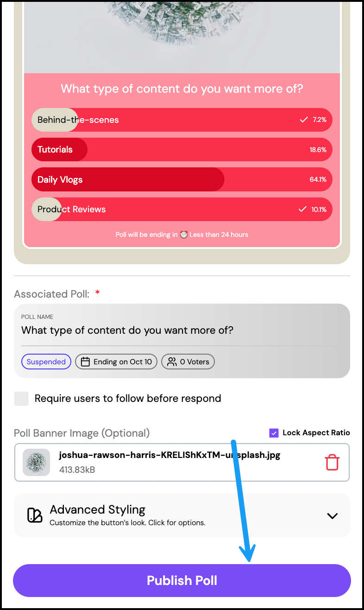364x610 pixels.
Task: Delete the uploaded banner image via trash icon
Action: [332, 463]
